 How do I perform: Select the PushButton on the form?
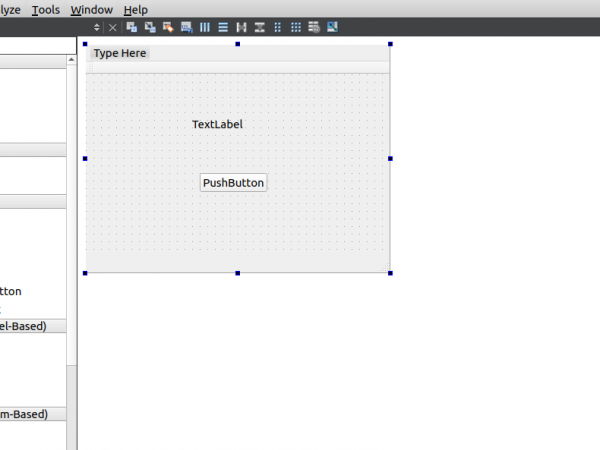point(233,183)
